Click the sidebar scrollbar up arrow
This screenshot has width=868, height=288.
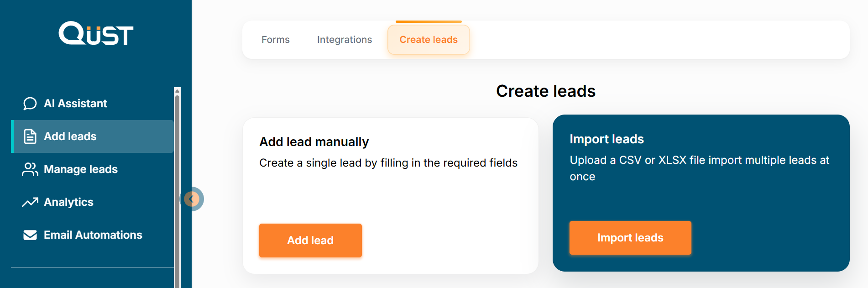[178, 91]
